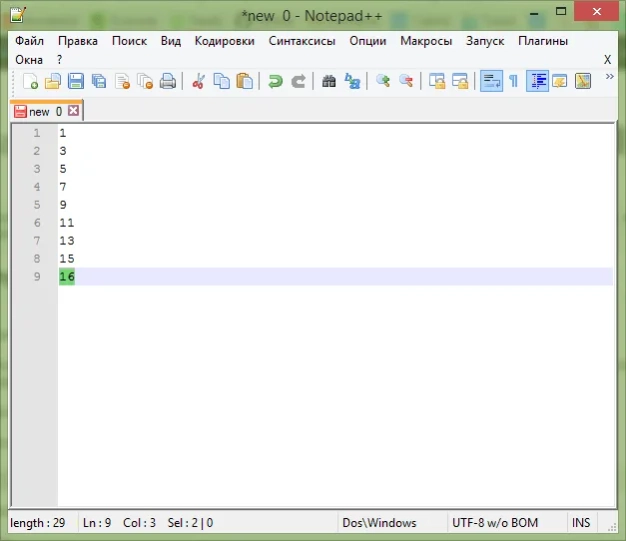Open the Плагины menu

pyautogui.click(x=543, y=41)
